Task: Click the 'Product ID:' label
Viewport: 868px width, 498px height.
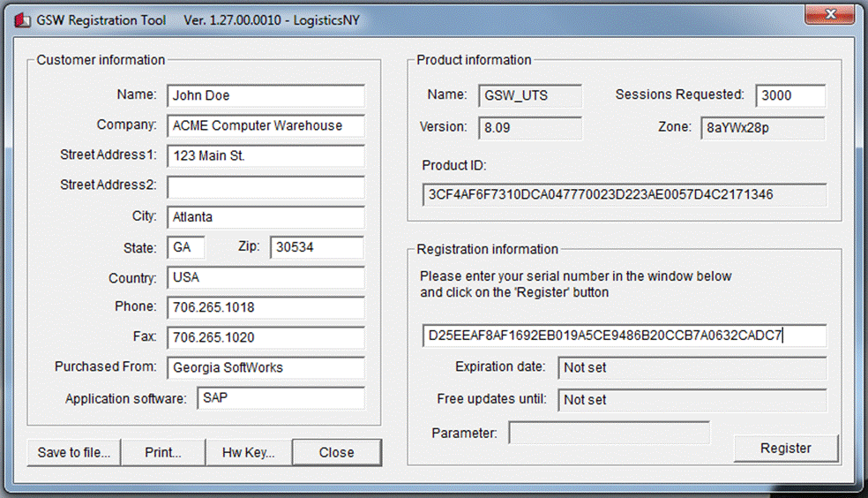Action: tap(454, 165)
